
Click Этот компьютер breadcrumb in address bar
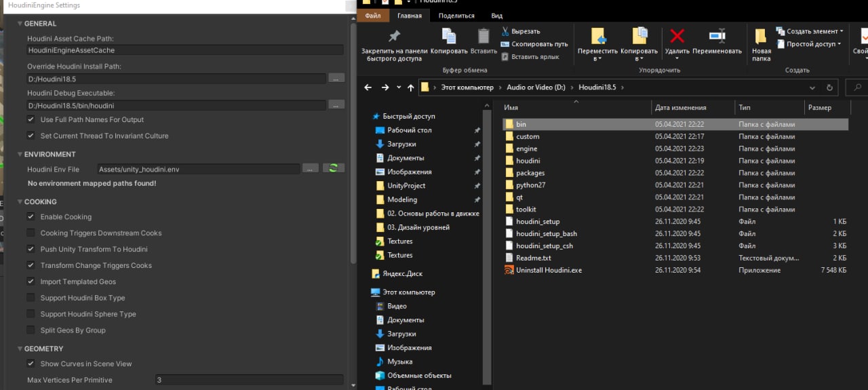[468, 87]
